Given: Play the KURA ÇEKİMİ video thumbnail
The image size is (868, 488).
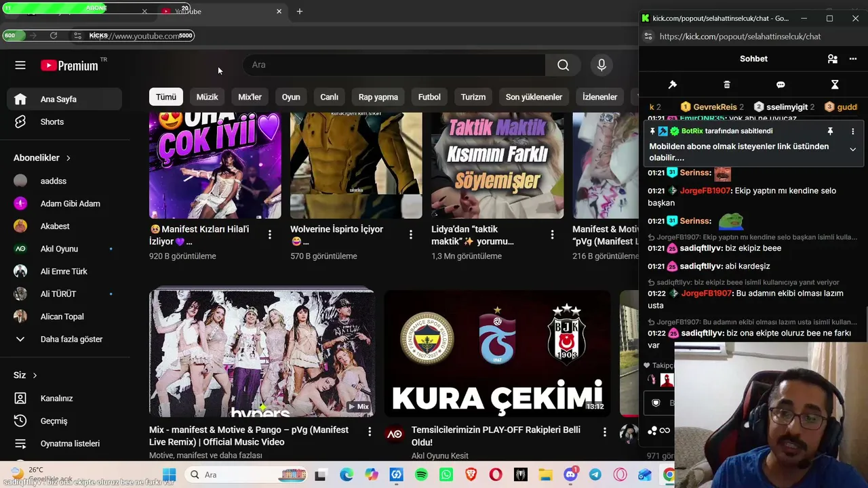Looking at the screenshot, I should point(497,352).
